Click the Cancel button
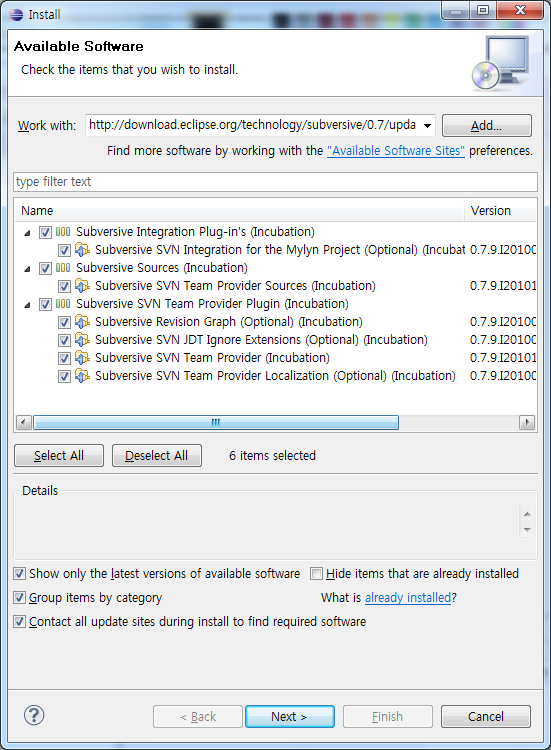Image resolution: width=551 pixels, height=750 pixels. [x=485, y=717]
